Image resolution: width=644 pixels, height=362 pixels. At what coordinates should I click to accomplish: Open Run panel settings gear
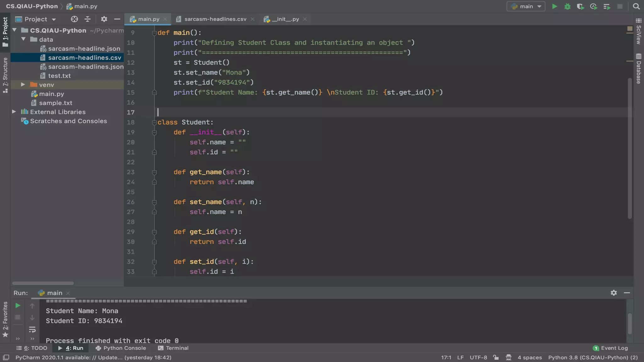(613, 293)
